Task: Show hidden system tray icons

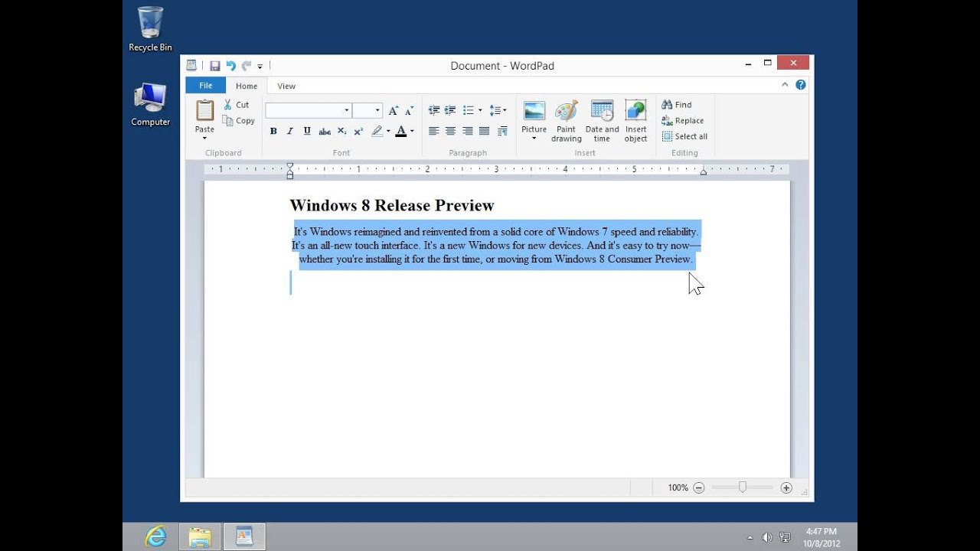Action: tap(750, 537)
